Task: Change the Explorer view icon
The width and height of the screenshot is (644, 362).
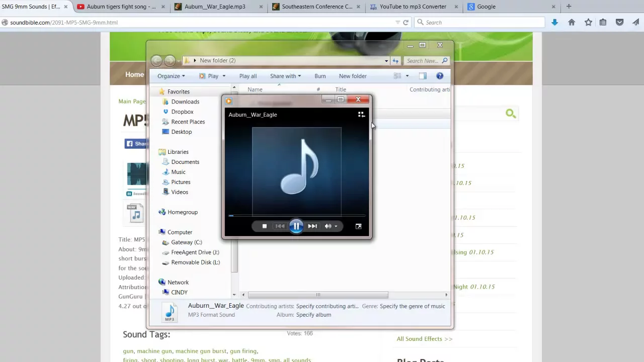Action: click(397, 76)
